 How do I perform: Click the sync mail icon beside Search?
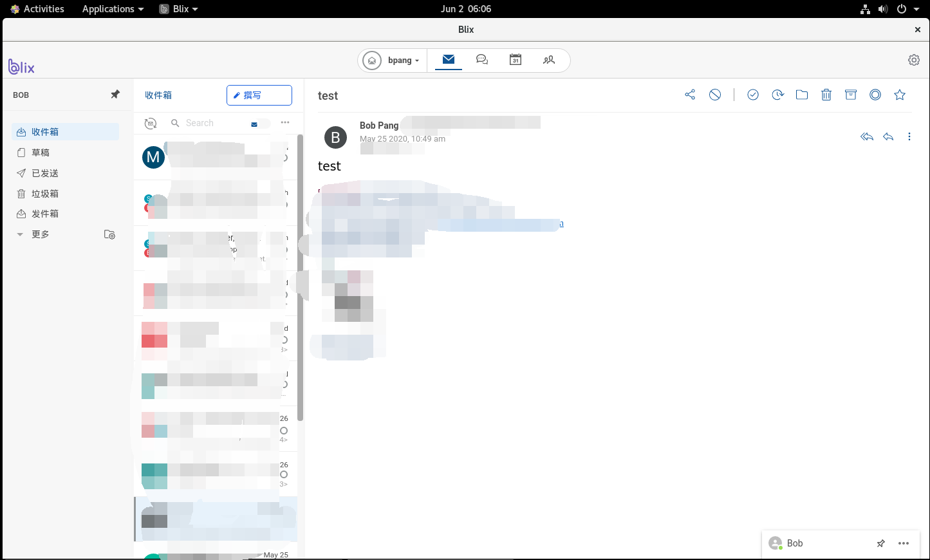tap(151, 123)
